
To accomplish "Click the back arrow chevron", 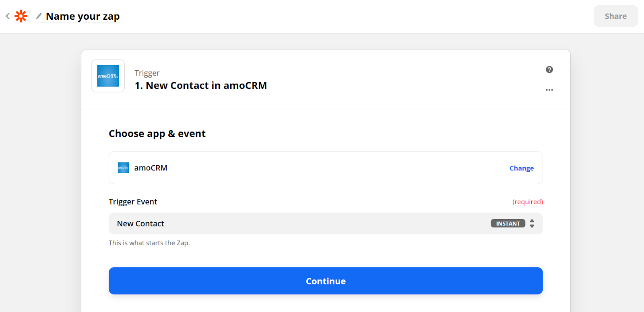I will [x=8, y=16].
